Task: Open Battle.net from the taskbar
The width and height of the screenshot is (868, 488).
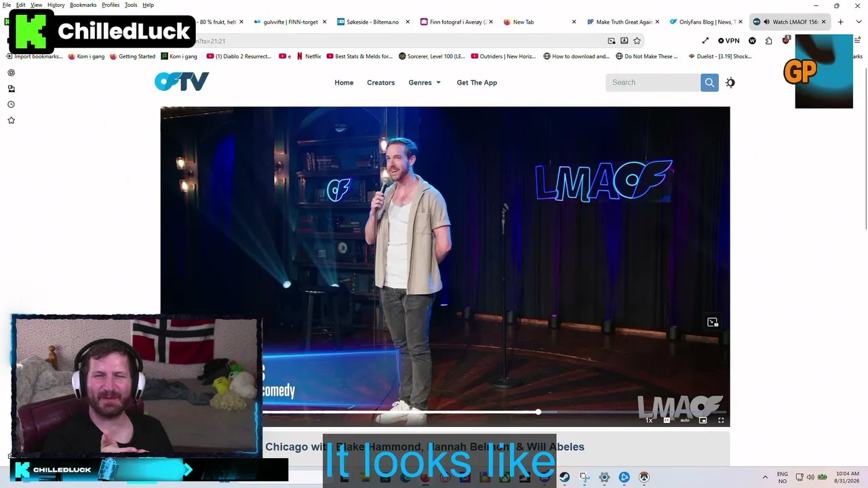Action: (x=624, y=477)
